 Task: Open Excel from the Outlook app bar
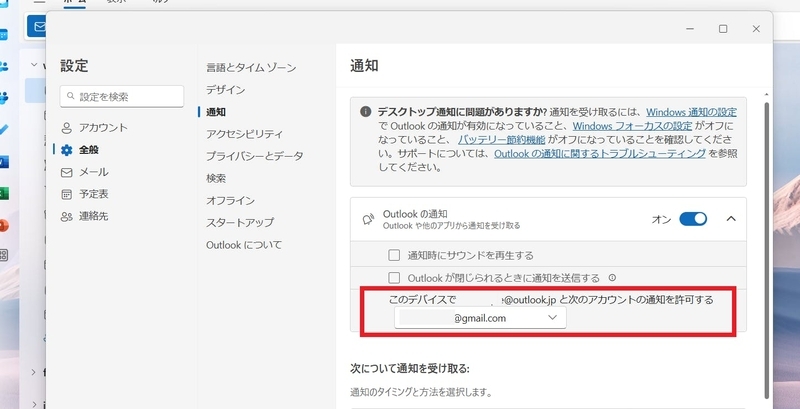click(x=4, y=193)
